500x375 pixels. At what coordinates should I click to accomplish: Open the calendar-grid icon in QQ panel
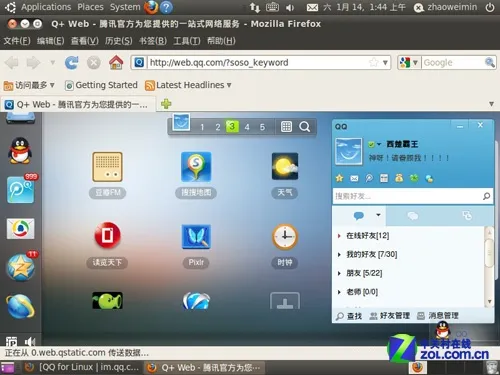click(384, 178)
